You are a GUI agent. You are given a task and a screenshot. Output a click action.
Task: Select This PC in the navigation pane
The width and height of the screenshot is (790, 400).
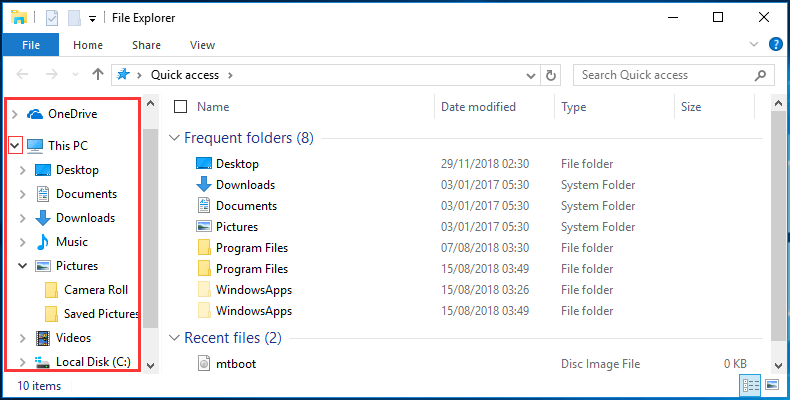pos(68,146)
